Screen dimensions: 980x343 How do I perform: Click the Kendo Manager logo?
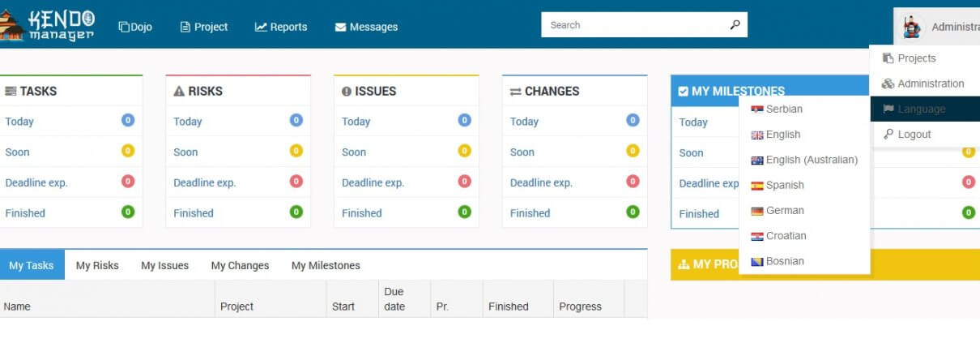(49, 25)
